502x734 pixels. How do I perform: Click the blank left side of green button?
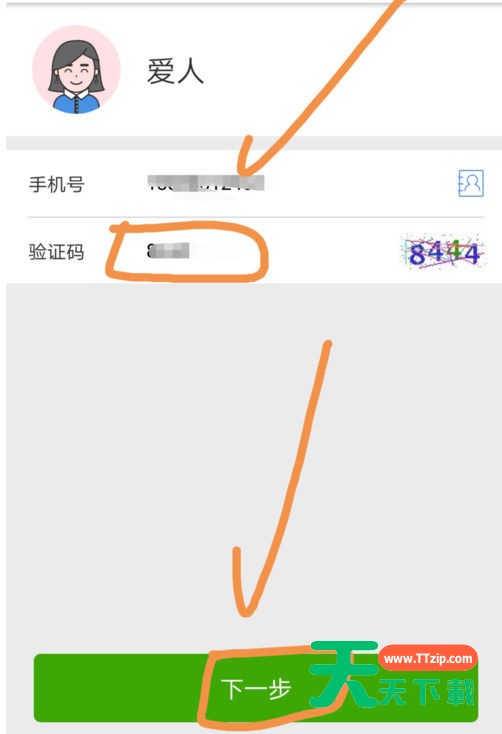pos(117,688)
